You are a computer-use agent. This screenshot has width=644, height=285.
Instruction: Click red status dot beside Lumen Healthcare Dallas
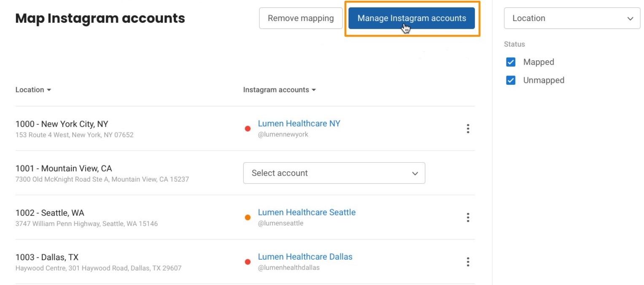click(248, 262)
